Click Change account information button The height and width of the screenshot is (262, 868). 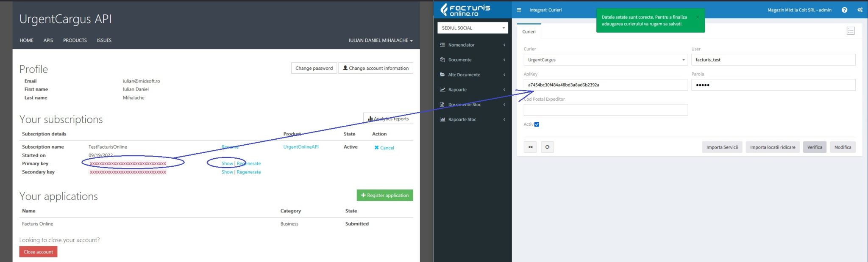pos(376,68)
